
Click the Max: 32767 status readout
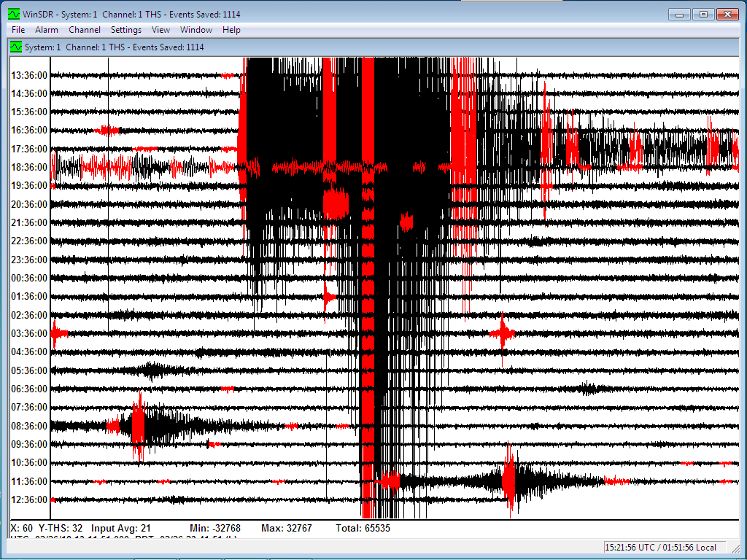pos(287,528)
